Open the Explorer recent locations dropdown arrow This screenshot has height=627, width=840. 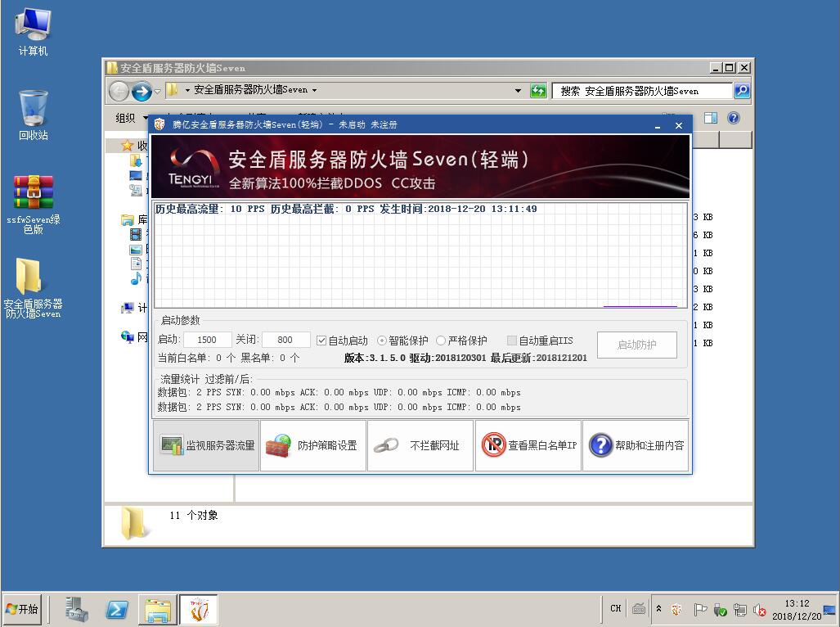tap(158, 91)
